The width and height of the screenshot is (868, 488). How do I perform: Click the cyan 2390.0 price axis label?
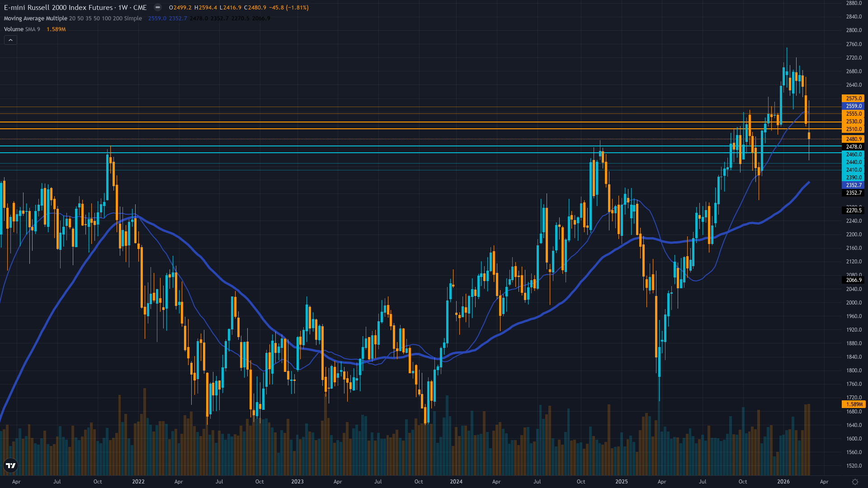click(853, 178)
